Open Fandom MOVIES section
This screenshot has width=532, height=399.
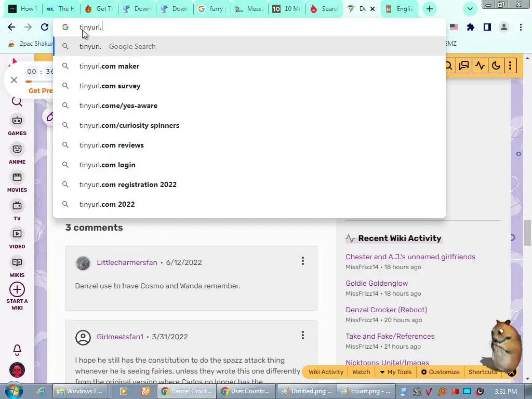pos(17,182)
